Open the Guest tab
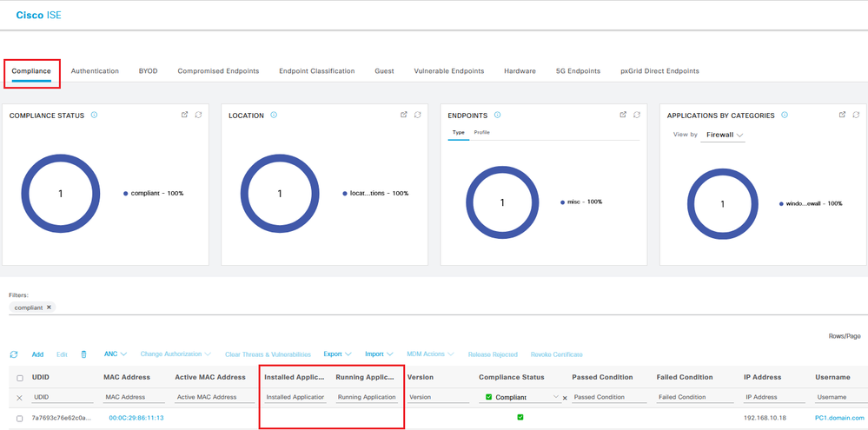Viewport: 868px width, 430px height. pyautogui.click(x=384, y=71)
